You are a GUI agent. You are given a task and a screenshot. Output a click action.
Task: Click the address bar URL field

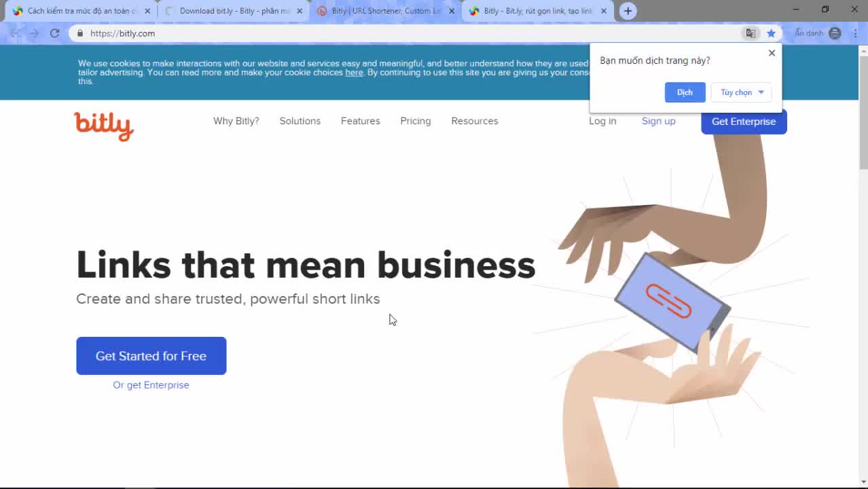pos(408,33)
